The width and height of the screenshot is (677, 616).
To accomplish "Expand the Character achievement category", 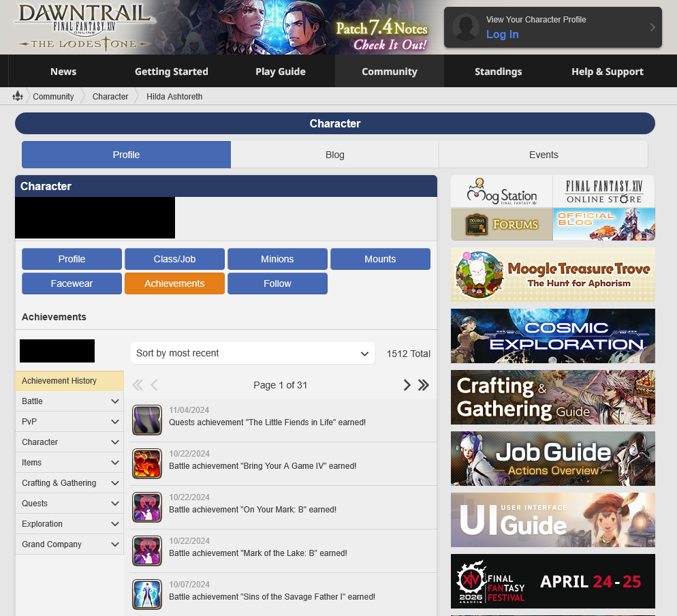I will click(69, 442).
